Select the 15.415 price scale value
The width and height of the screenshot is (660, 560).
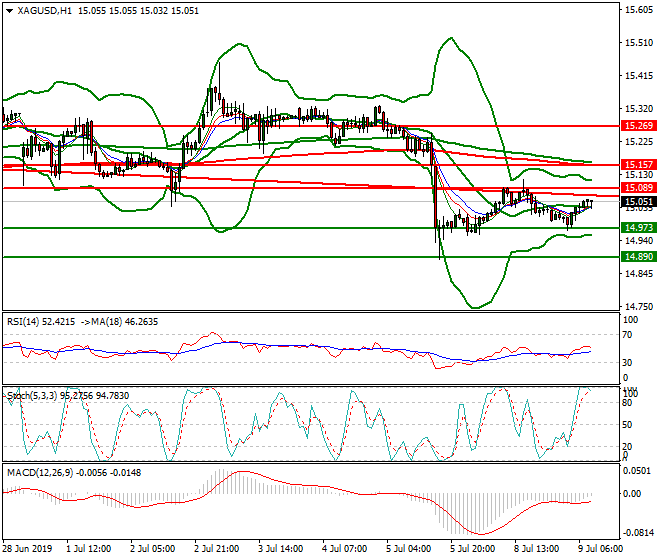[x=639, y=76]
